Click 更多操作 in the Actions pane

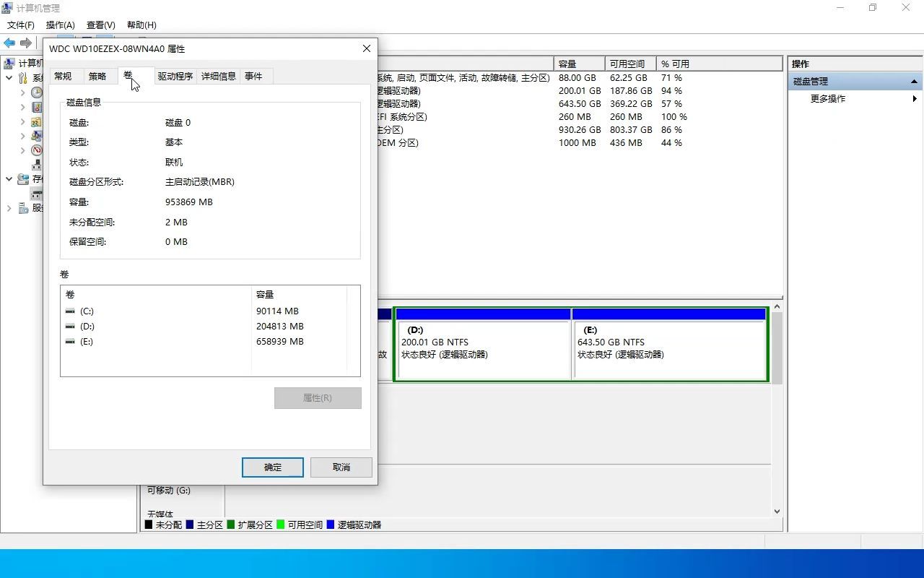828,99
